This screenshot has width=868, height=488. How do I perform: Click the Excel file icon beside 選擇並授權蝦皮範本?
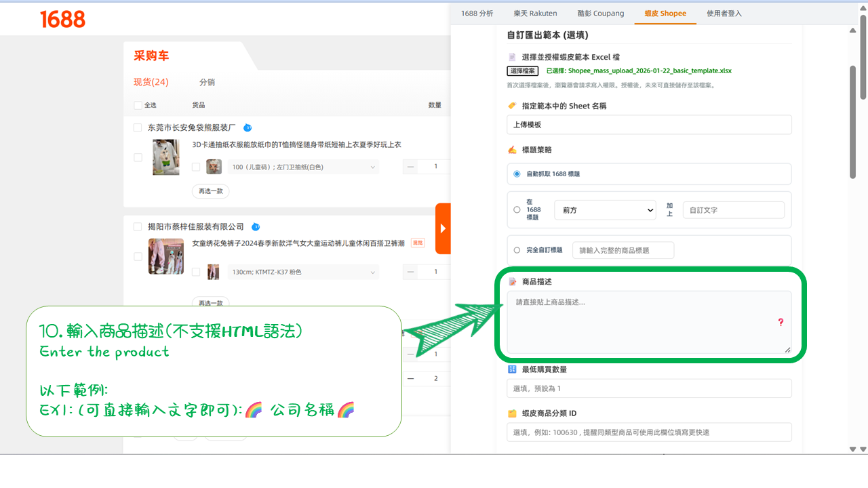(512, 57)
